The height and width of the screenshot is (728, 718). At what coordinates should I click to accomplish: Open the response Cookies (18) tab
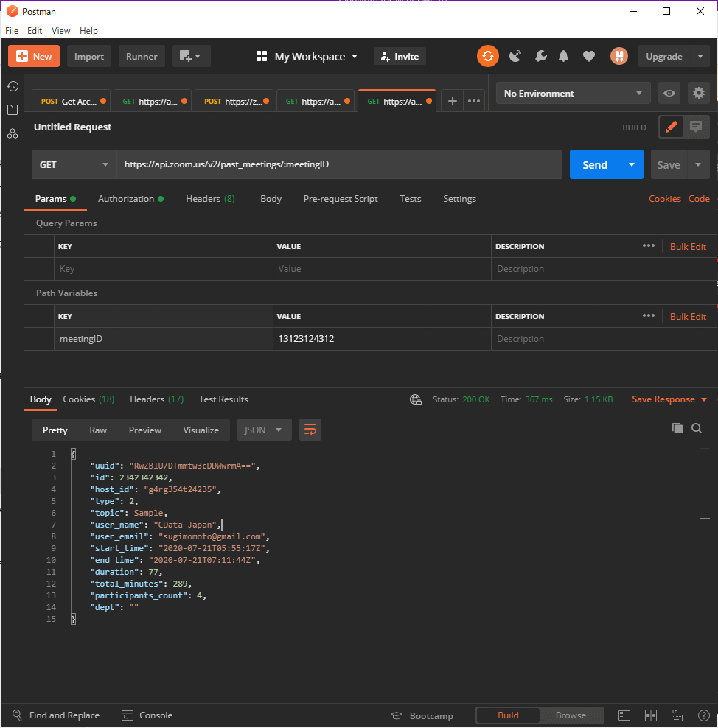coord(88,399)
